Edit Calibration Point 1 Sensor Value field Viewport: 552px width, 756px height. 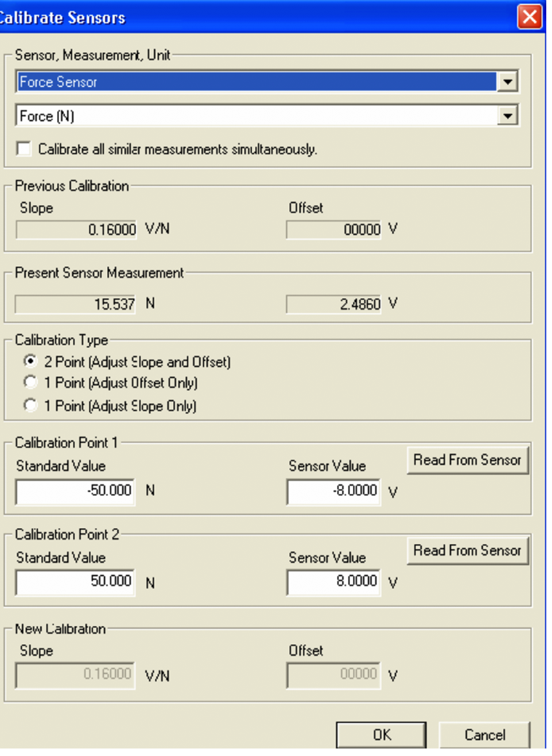(x=333, y=491)
